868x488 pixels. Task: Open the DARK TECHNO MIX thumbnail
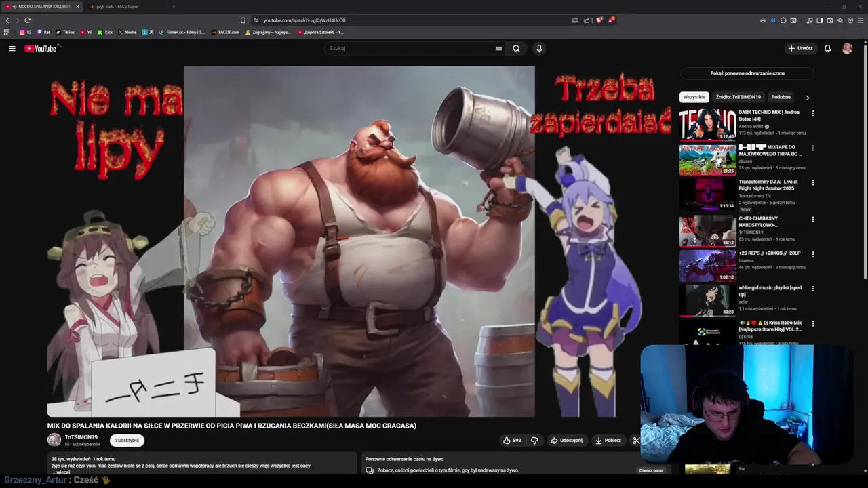pos(707,124)
